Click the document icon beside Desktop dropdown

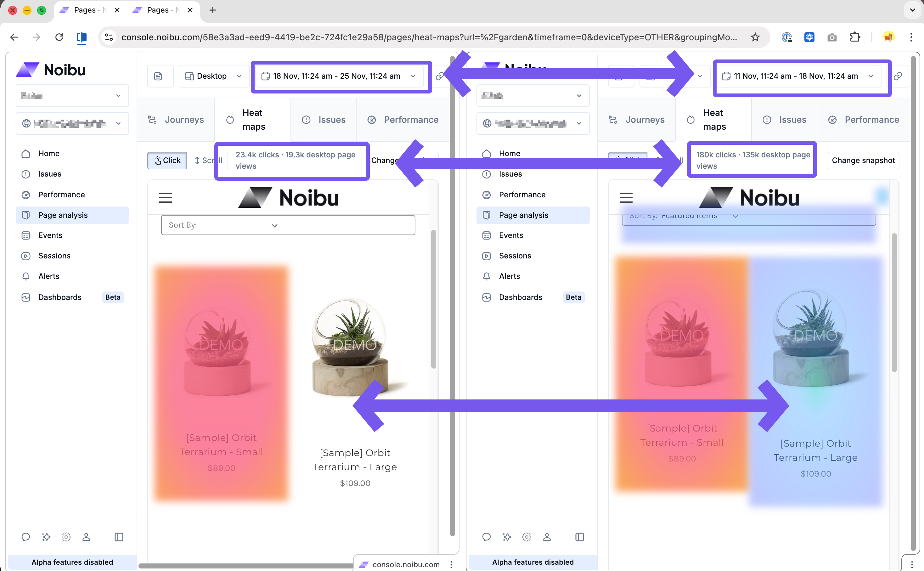pos(159,76)
